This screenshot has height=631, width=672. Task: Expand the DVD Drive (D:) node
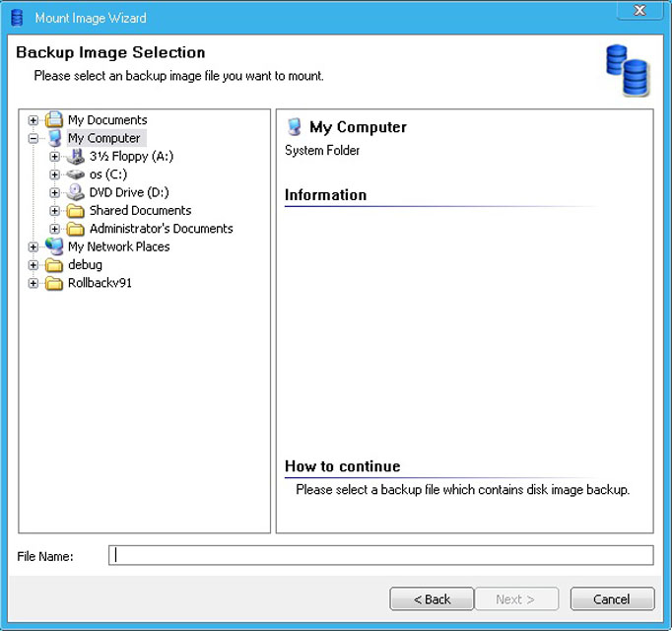click(x=54, y=192)
